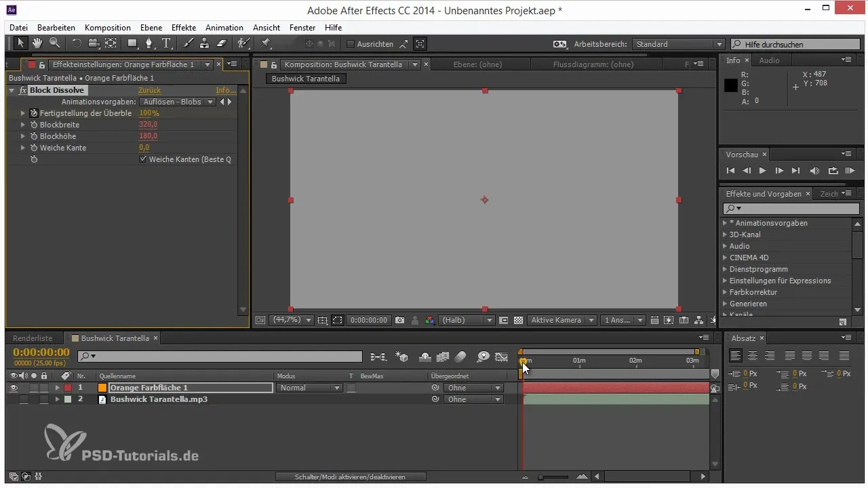Open the Animation menu

tap(224, 27)
